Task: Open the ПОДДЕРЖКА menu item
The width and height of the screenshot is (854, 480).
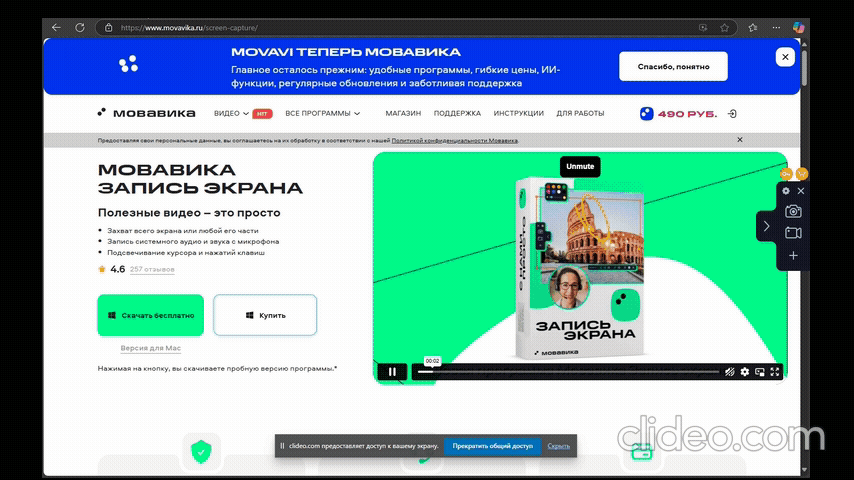Action: coord(457,113)
